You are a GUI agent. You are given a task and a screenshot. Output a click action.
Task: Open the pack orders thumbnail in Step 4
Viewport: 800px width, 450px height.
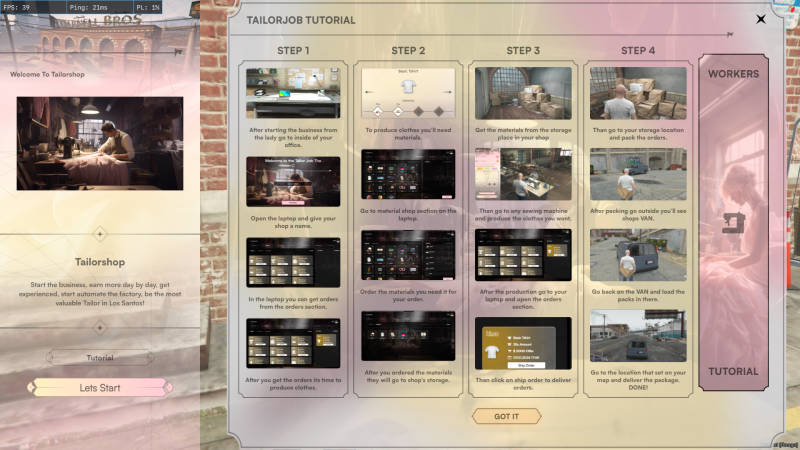click(638, 93)
